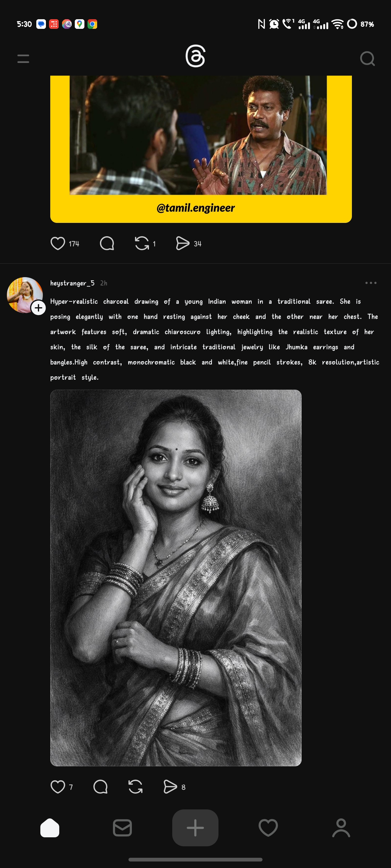Open the charcoal portrait image

(x=176, y=578)
